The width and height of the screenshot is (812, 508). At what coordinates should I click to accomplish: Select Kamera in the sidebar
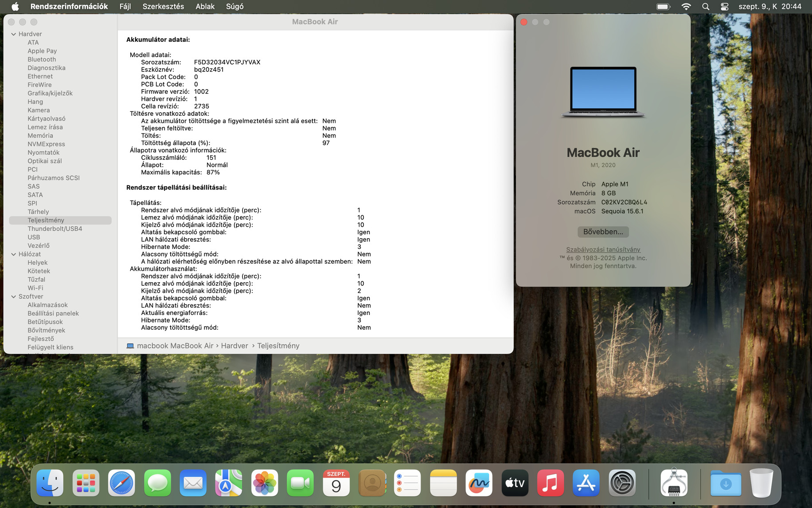39,110
